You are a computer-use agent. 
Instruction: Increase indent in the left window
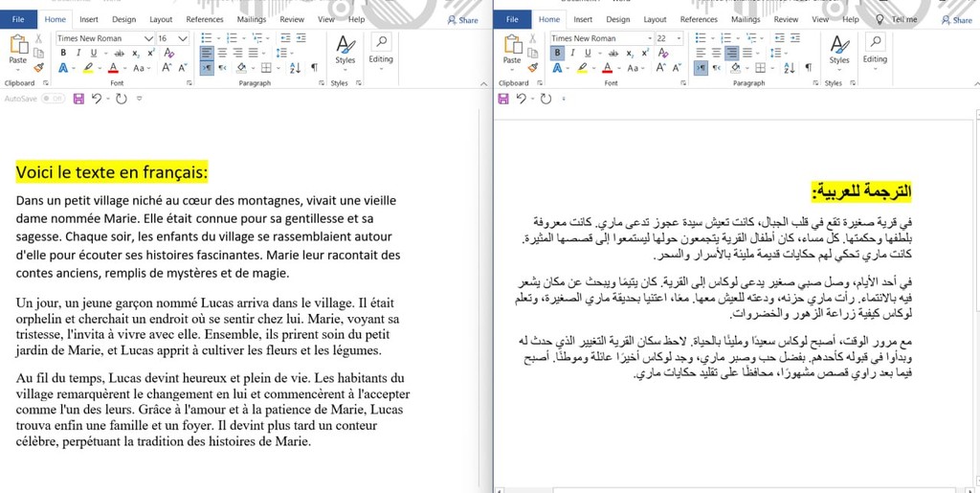pyautogui.click(x=301, y=38)
